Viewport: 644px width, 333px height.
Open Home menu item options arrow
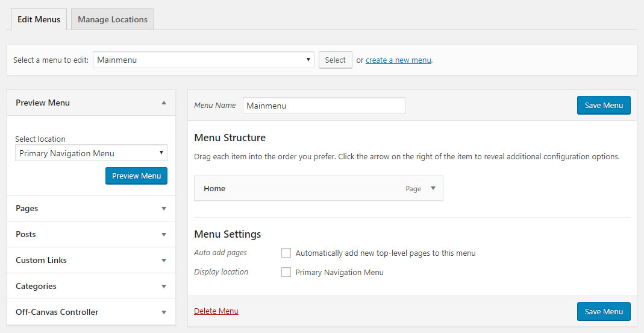click(433, 188)
